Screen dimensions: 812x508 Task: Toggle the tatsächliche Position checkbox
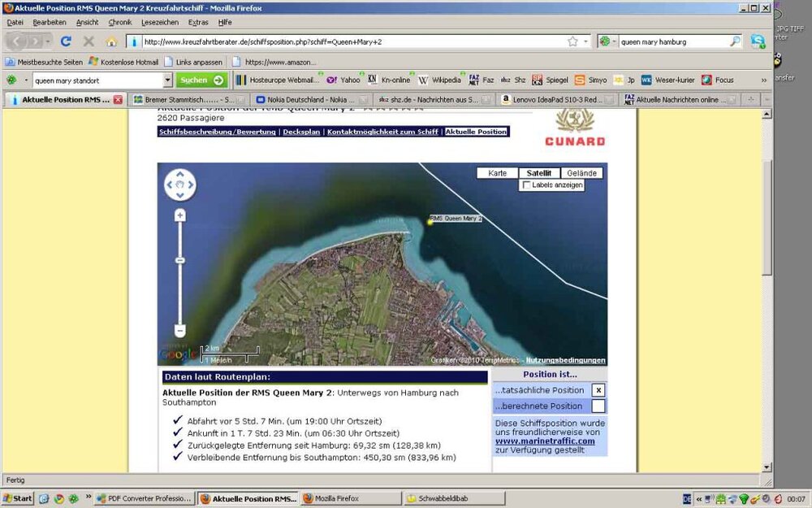[x=598, y=390]
